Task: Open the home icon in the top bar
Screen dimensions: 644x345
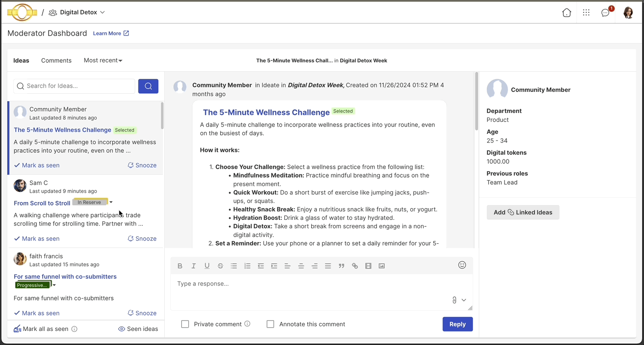Action: [x=567, y=13]
